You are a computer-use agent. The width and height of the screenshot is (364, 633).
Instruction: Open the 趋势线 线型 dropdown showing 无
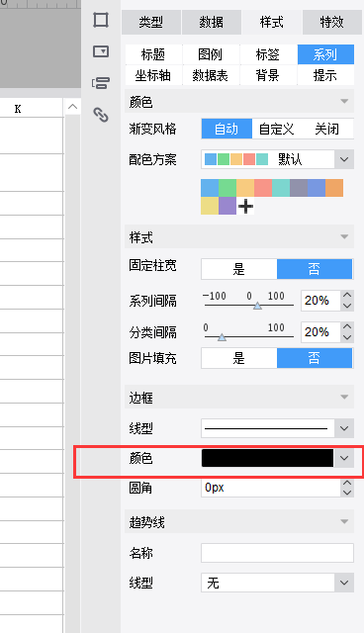277,583
